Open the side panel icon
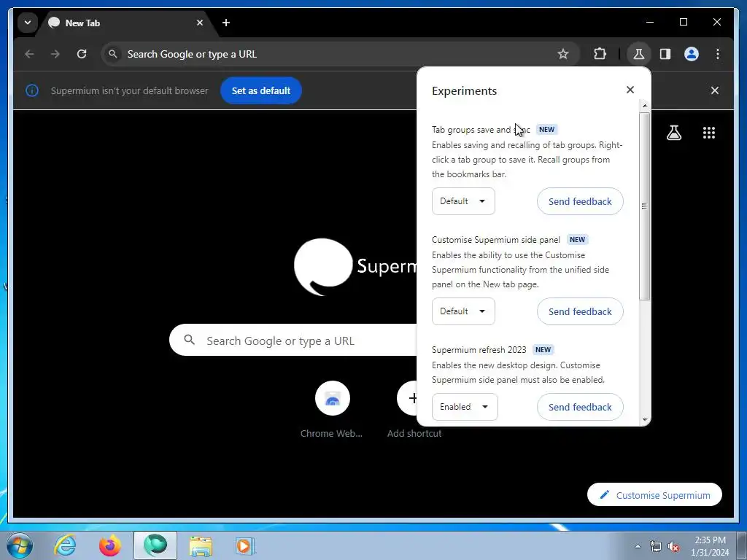This screenshot has width=747, height=560. pyautogui.click(x=665, y=54)
